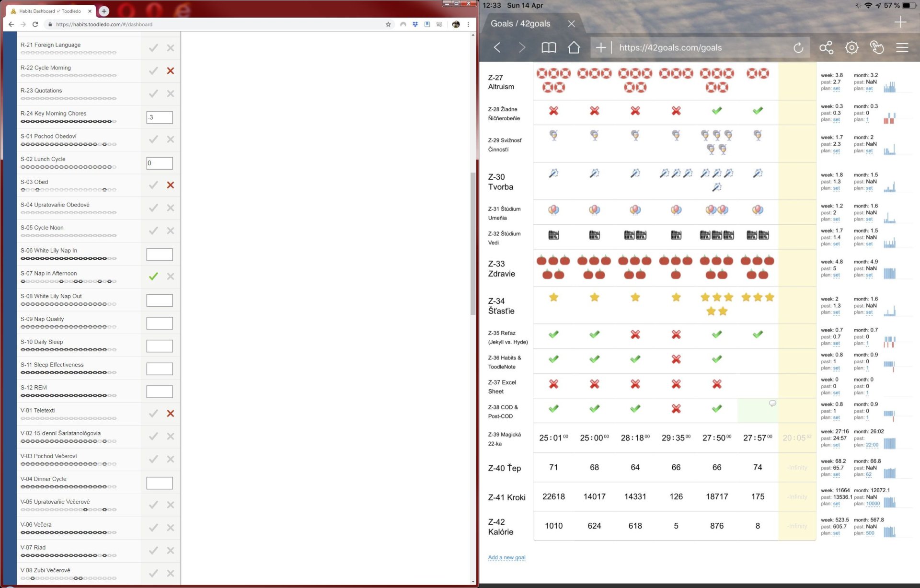Image resolution: width=920 pixels, height=588 pixels.
Task: Reload the 42goals page
Action: [798, 47]
